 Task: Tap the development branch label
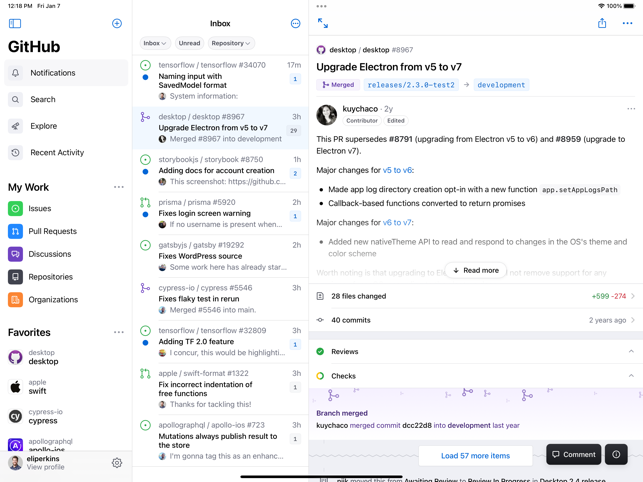coord(501,85)
